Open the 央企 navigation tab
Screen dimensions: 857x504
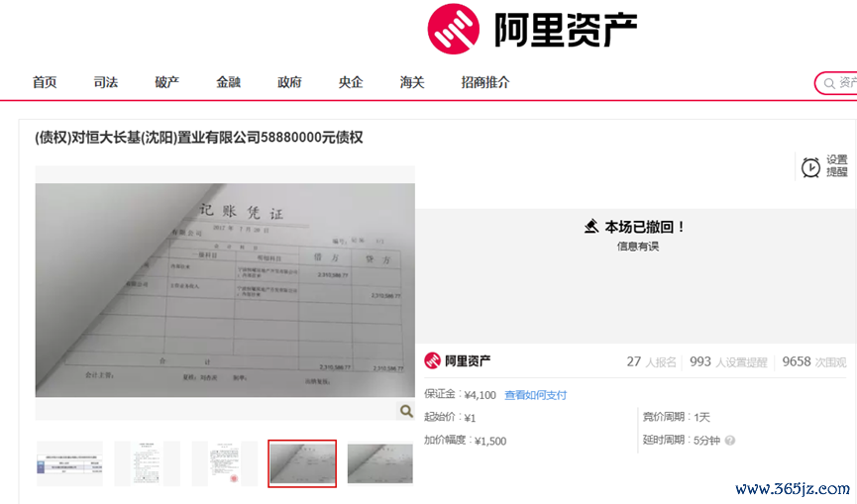click(x=351, y=82)
